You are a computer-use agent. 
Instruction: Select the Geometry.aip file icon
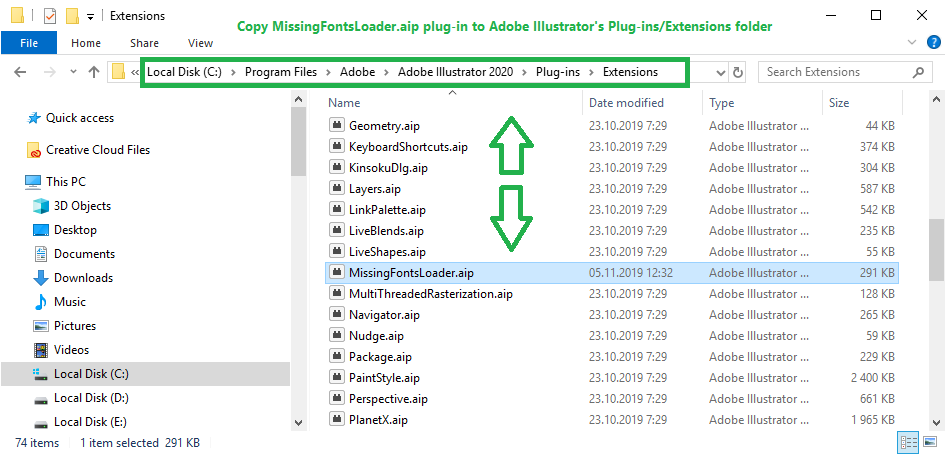tap(336, 126)
